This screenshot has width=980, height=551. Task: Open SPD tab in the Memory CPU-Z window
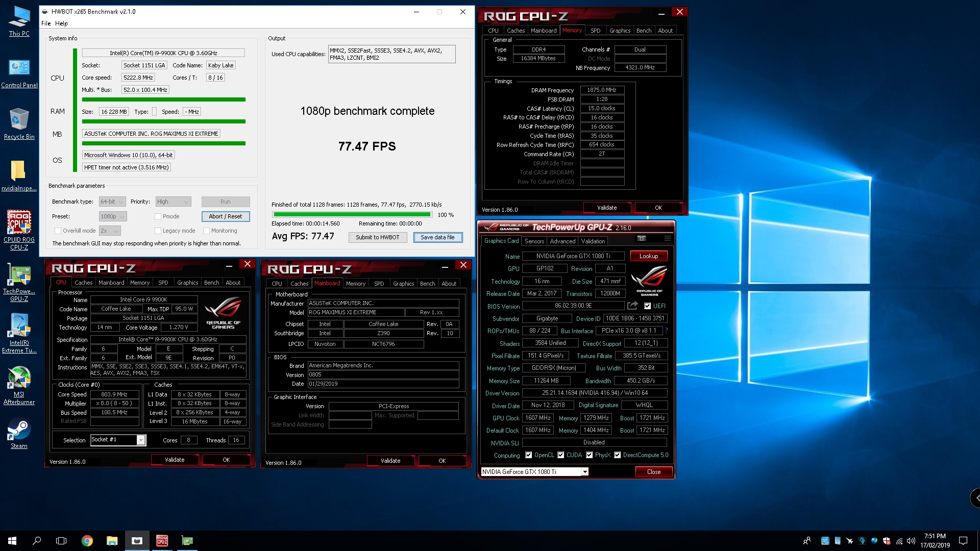[595, 31]
